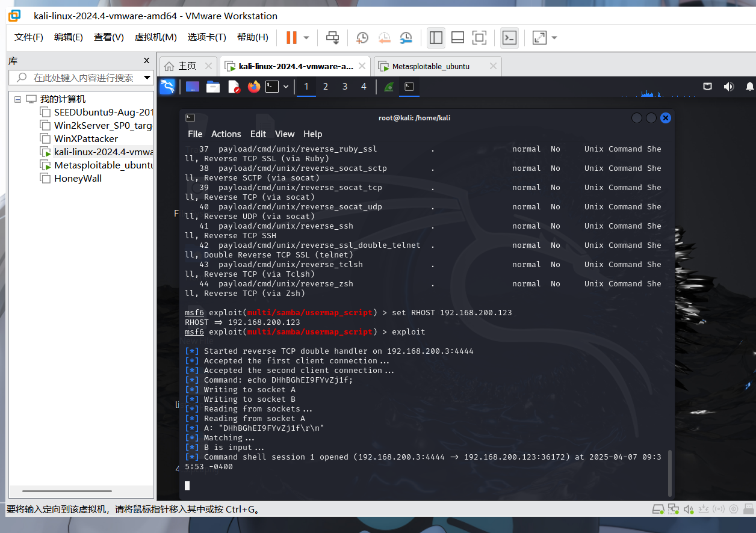Viewport: 756px width, 533px height.
Task: Collapse the 我的计算机 tree node
Action: 17,99
